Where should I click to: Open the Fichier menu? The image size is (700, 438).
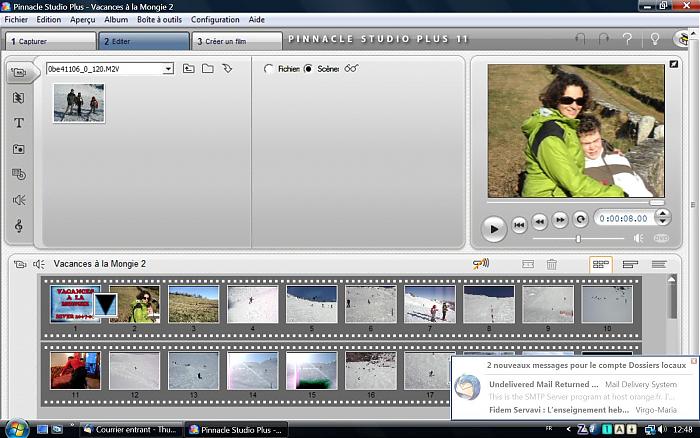point(16,20)
